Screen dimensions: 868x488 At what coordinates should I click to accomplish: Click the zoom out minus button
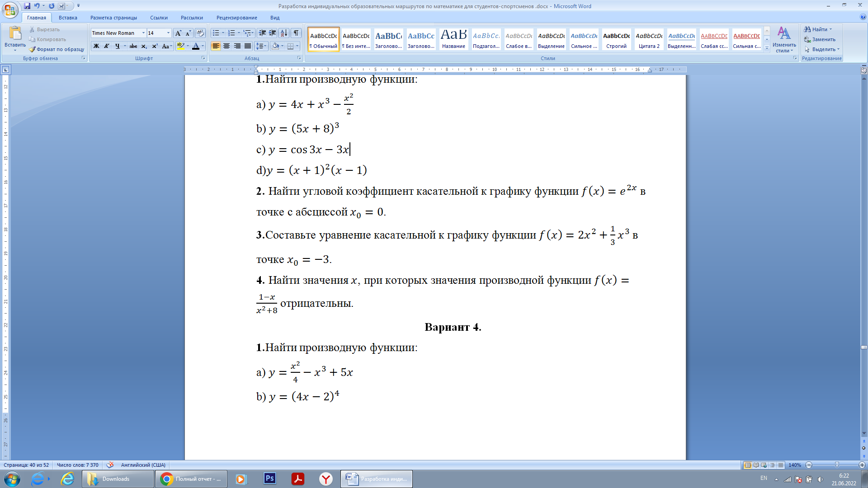click(x=809, y=465)
